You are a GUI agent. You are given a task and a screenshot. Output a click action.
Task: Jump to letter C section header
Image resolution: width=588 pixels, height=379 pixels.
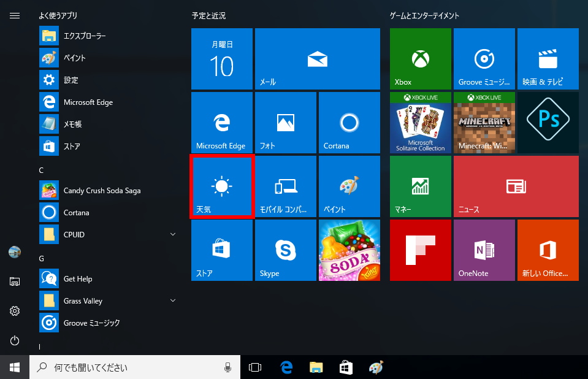pos(41,170)
